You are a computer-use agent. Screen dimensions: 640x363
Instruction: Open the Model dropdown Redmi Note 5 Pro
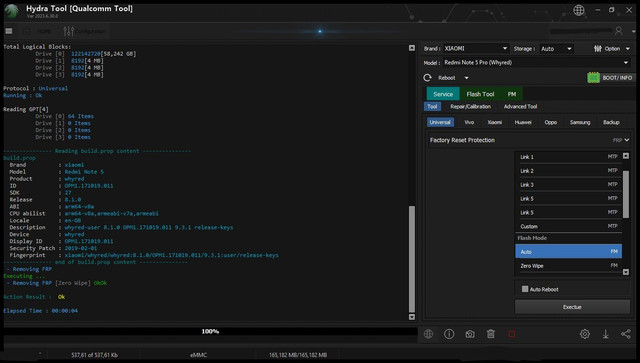coord(536,62)
